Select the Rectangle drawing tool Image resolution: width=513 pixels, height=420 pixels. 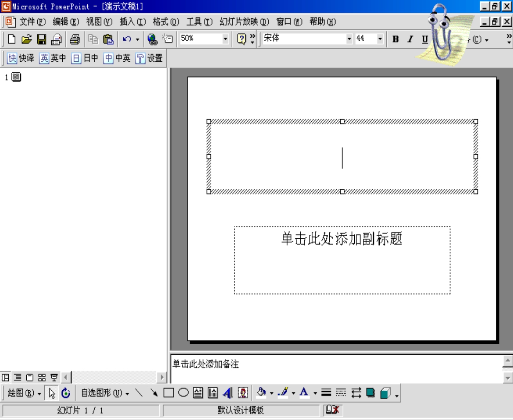pos(168,392)
